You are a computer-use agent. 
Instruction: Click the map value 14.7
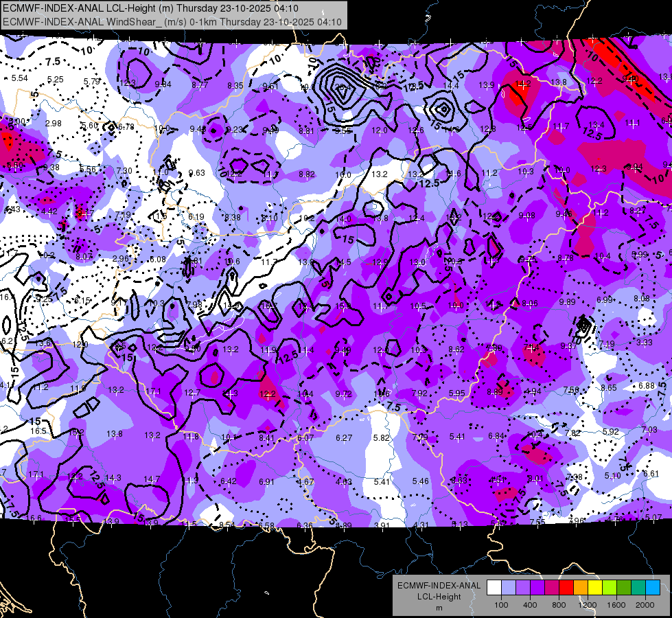pyautogui.click(x=152, y=479)
